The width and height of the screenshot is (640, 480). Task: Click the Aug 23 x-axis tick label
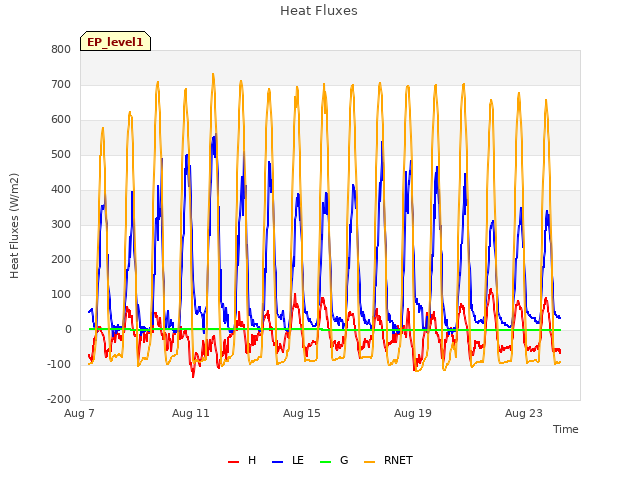524,413
